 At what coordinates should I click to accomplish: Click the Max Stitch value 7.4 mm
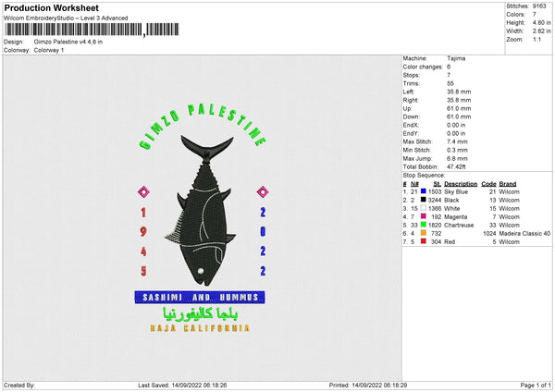click(x=457, y=141)
